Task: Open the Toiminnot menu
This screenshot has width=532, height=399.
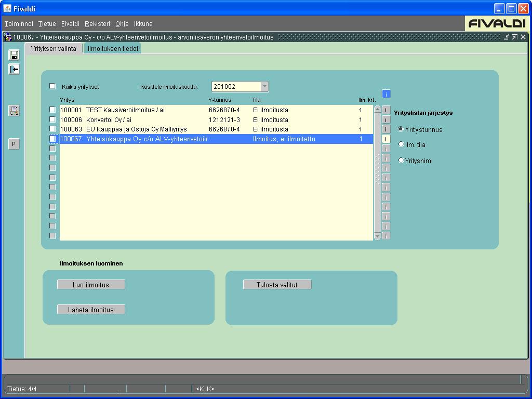Action: 19,24
